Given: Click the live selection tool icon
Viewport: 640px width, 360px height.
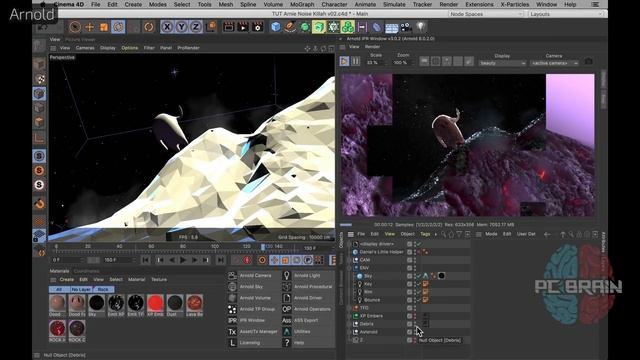Looking at the screenshot, I should pyautogui.click(x=75, y=27).
